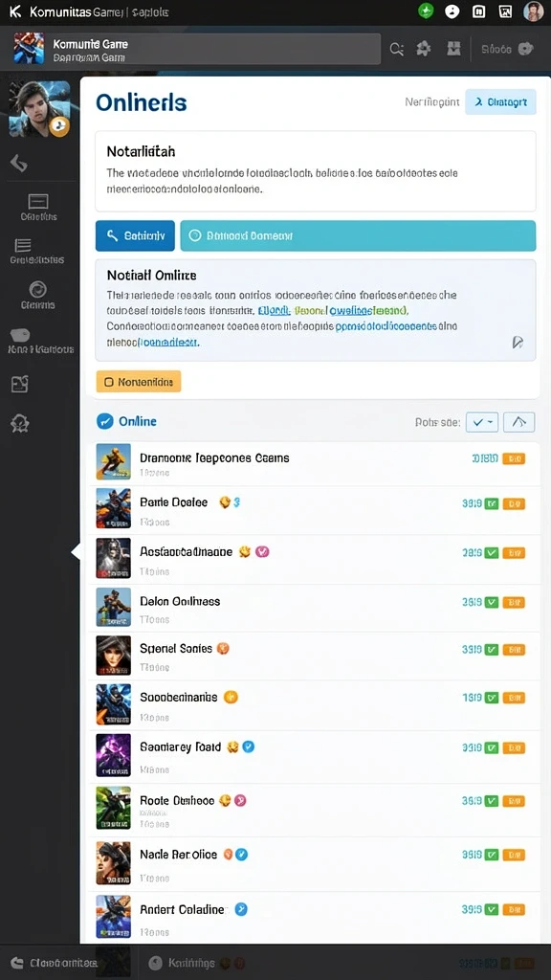The image size is (551, 980).
Task: Click the Notarlidtah card heading
Action: 141,151
